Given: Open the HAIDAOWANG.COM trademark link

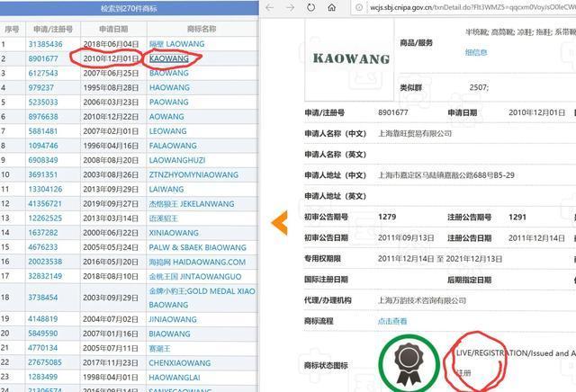Looking at the screenshot, I should click(x=197, y=262).
